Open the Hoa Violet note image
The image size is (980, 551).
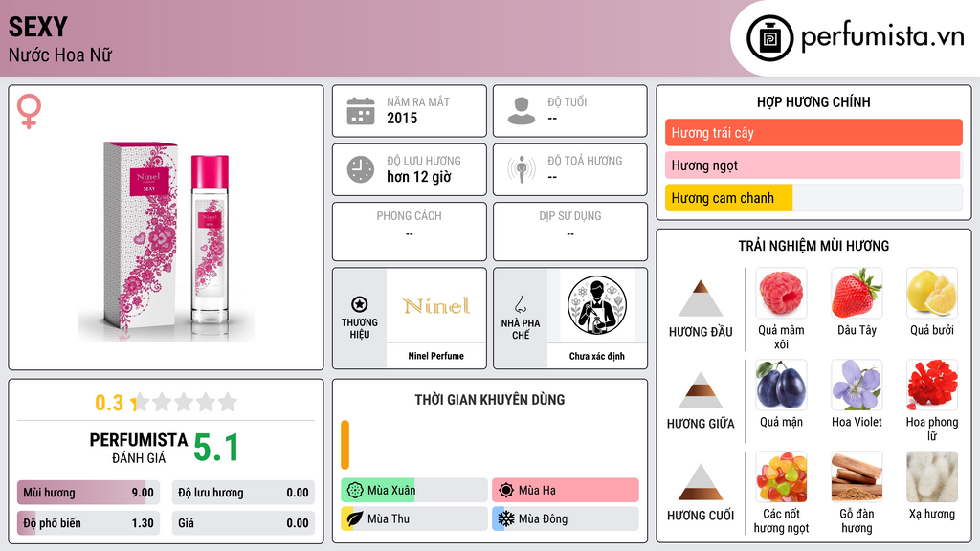[x=857, y=385]
